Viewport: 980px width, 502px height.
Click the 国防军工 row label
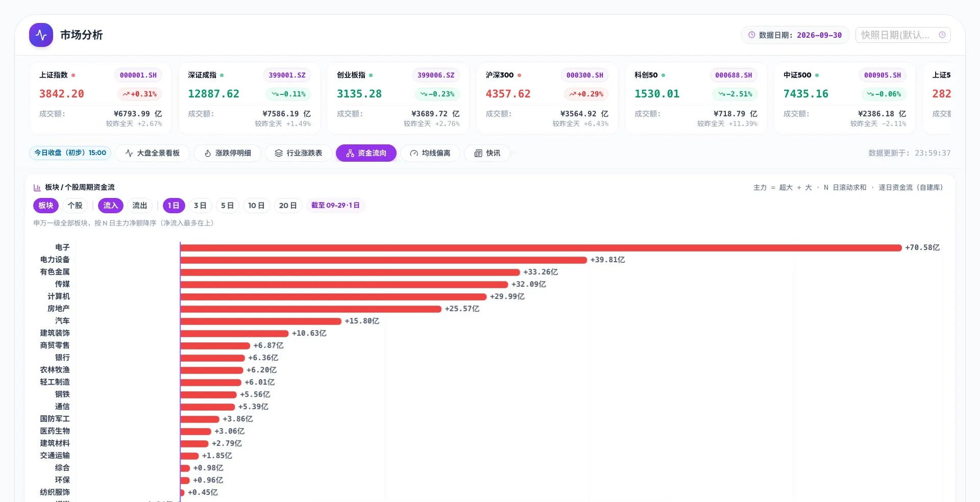(x=55, y=419)
